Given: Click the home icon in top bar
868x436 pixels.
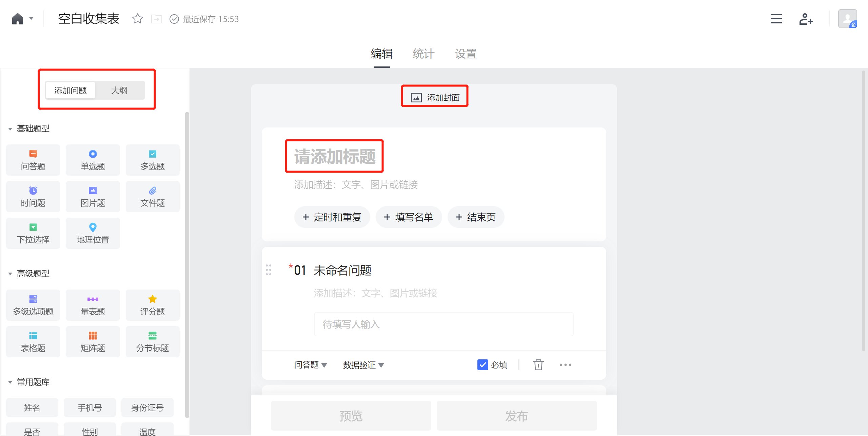Looking at the screenshot, I should 18,19.
